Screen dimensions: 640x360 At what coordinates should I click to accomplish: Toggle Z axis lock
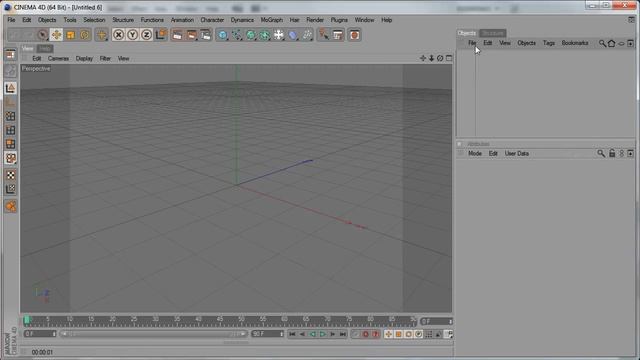(146, 35)
